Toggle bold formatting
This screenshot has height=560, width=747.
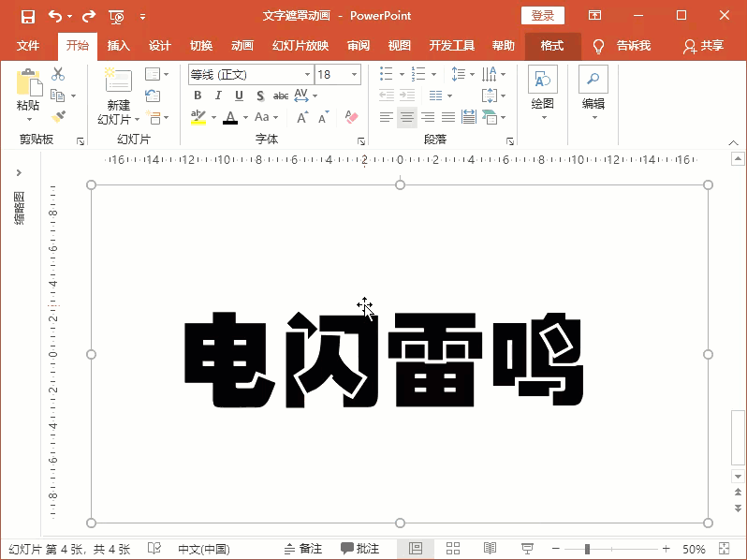tap(198, 96)
